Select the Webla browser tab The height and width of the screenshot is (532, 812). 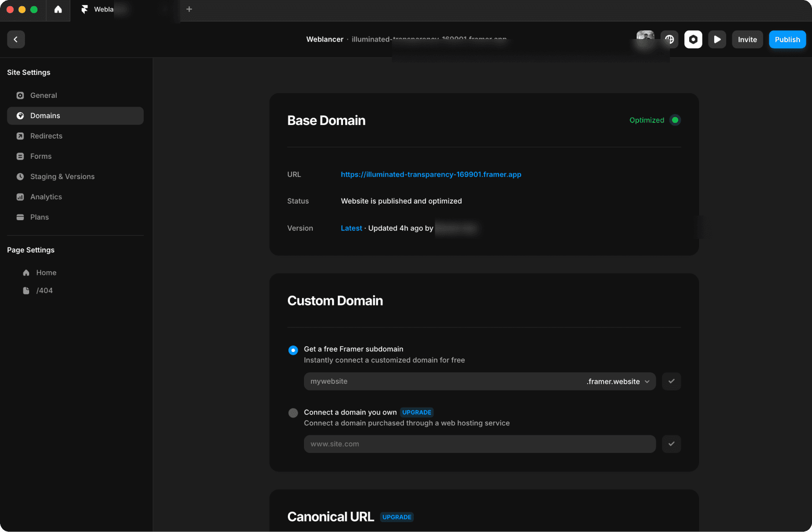[125, 9]
